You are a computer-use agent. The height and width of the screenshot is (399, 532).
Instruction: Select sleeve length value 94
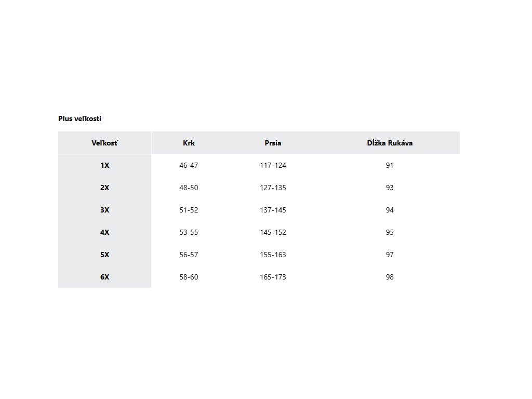coord(390,210)
